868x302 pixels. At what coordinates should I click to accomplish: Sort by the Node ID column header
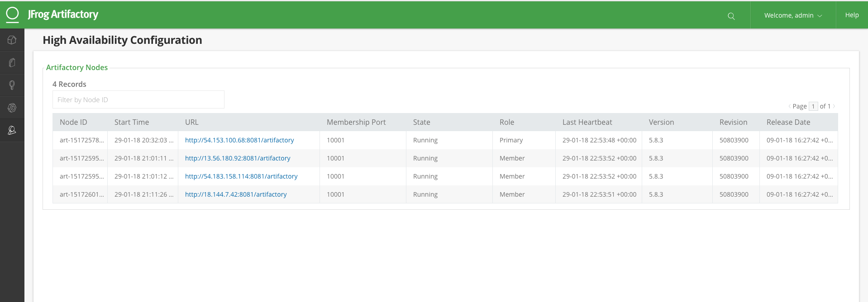tap(73, 122)
